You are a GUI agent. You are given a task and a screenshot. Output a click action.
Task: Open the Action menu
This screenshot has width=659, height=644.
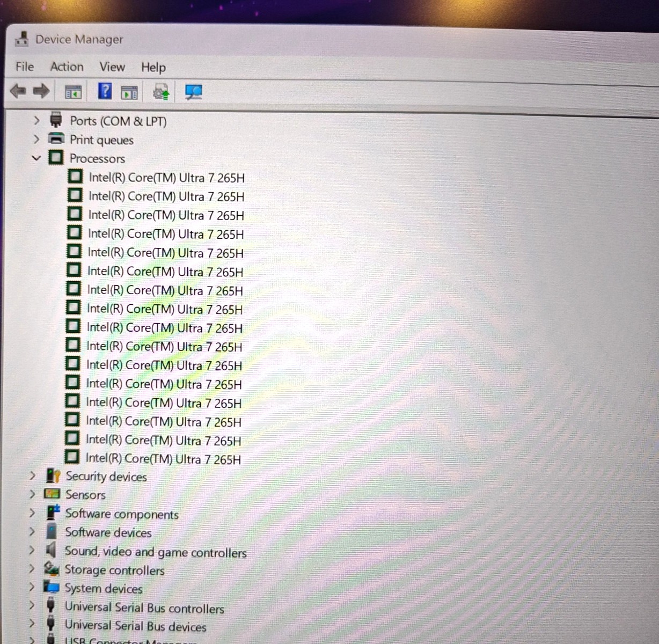67,67
